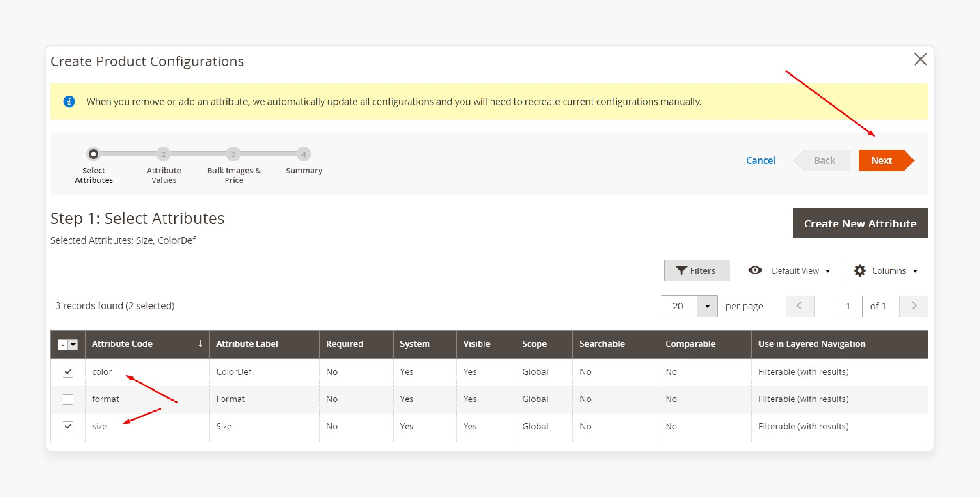The width and height of the screenshot is (980, 497).
Task: Go to previous page with left chevron
Action: coord(800,306)
